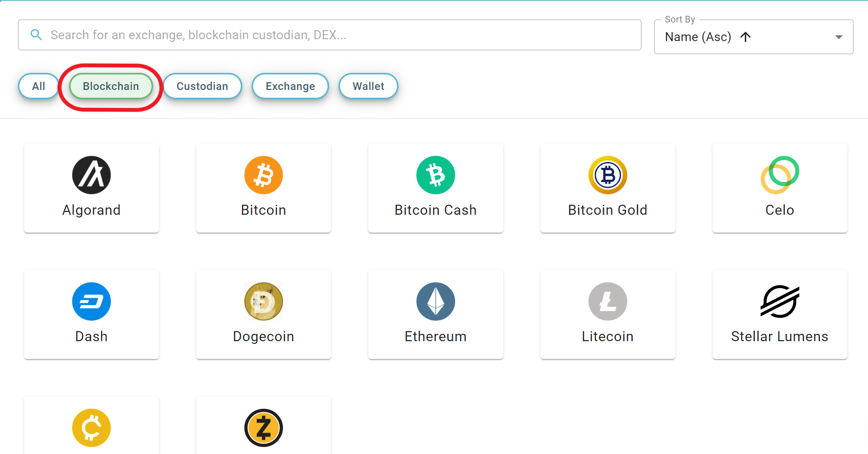
Task: Select the orange Bitcoin logo
Action: coord(264,175)
